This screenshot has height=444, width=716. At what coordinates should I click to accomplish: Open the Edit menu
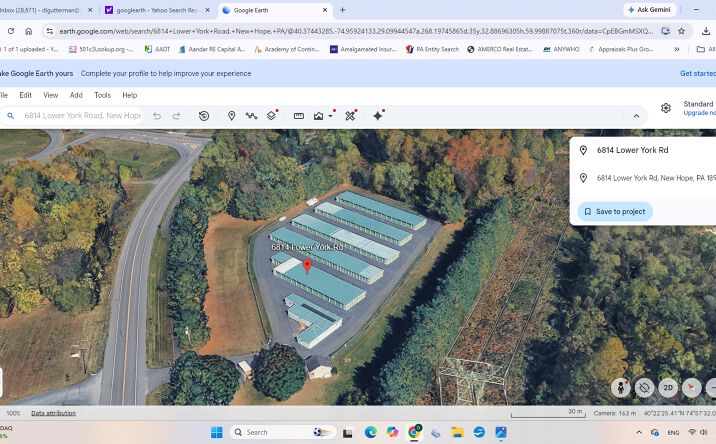coord(26,95)
